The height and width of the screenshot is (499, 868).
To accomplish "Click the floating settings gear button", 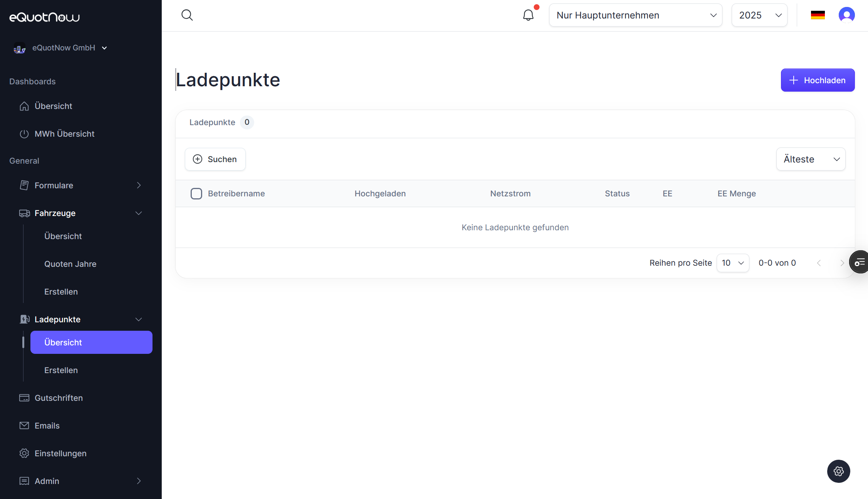I will click(838, 471).
